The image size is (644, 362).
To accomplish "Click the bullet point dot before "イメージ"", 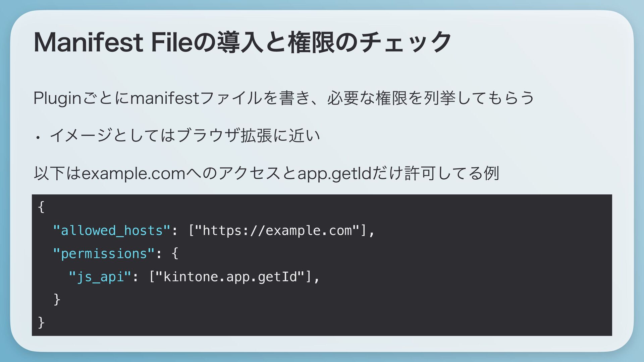I will [39, 137].
